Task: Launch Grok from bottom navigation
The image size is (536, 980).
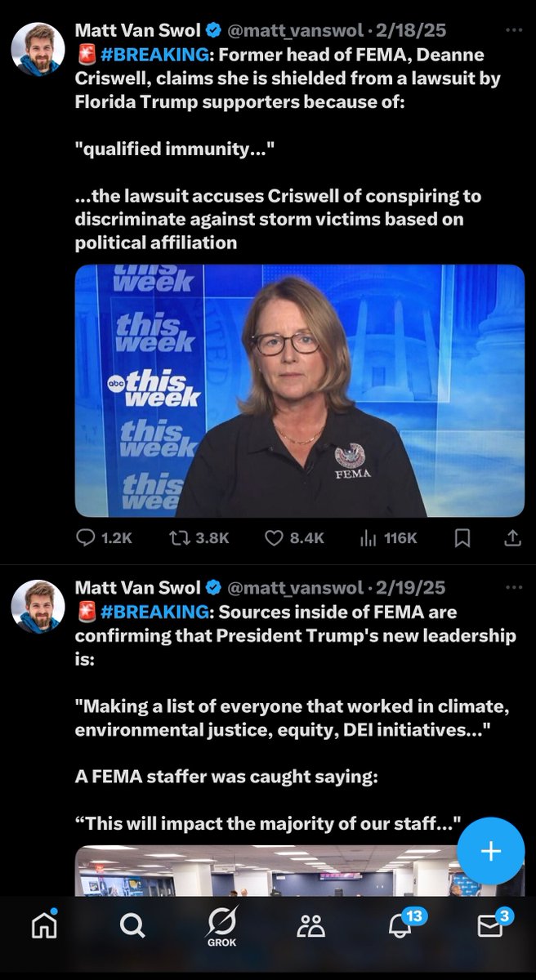Action: click(x=222, y=927)
